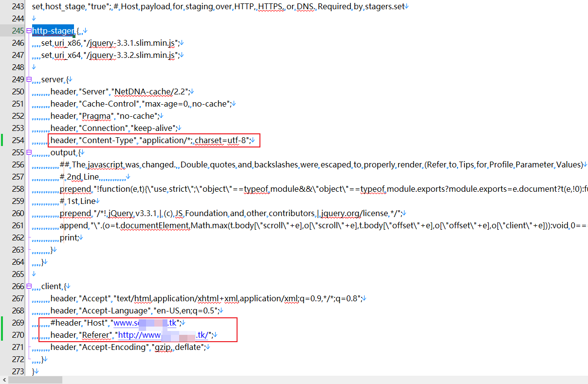
Task: Select line number 270 in the margin
Action: pos(18,335)
